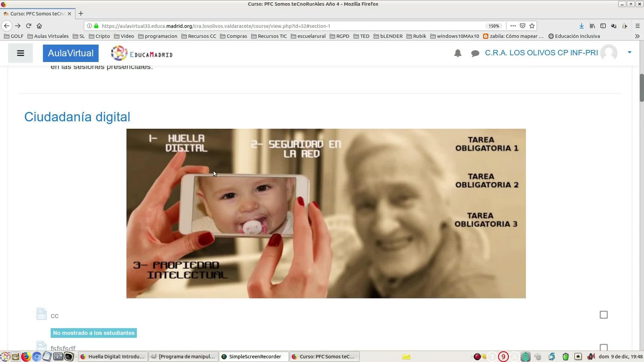Mark the cc resource as completed

pos(603,315)
